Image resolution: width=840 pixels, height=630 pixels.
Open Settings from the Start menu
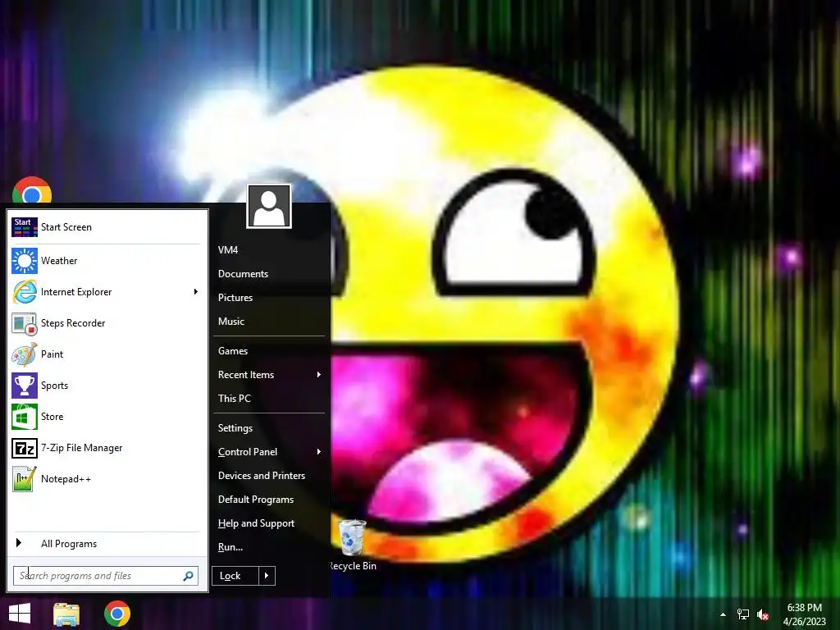(235, 428)
